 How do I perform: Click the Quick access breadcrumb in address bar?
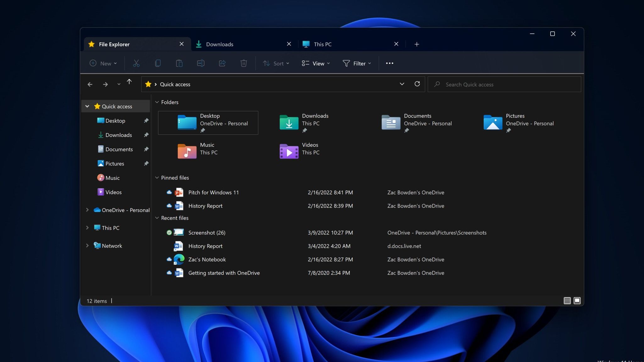(x=175, y=84)
